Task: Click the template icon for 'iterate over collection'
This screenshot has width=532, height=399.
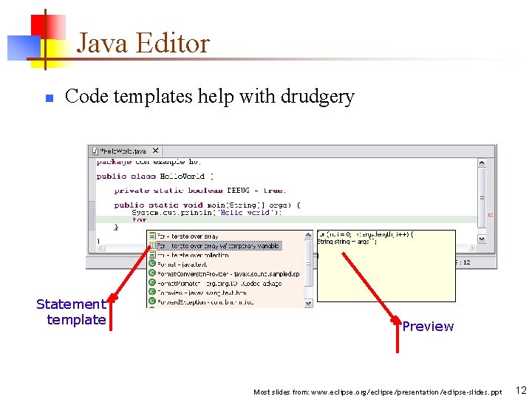Action: (x=152, y=255)
